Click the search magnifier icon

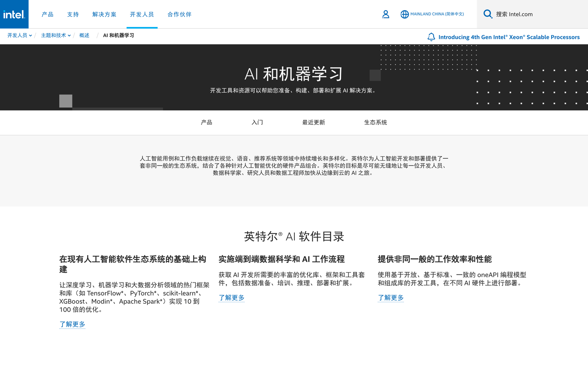(x=488, y=14)
